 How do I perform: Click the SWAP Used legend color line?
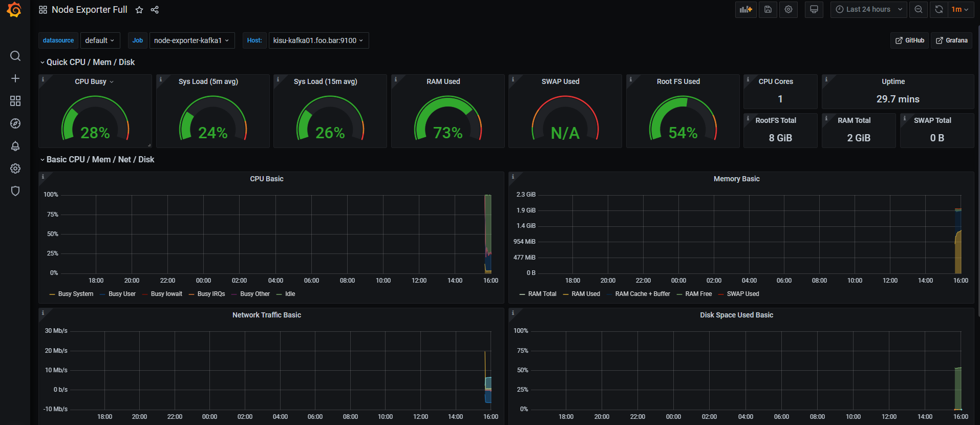(721, 294)
